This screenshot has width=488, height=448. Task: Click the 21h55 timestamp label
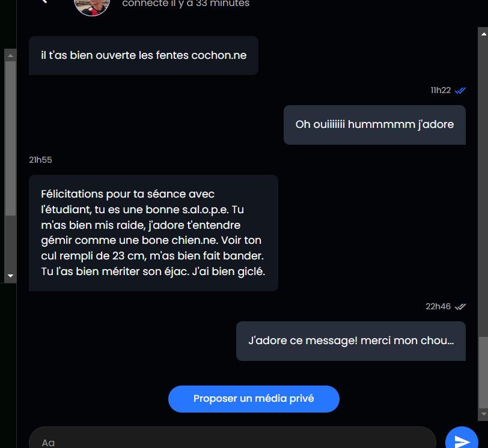(x=40, y=160)
